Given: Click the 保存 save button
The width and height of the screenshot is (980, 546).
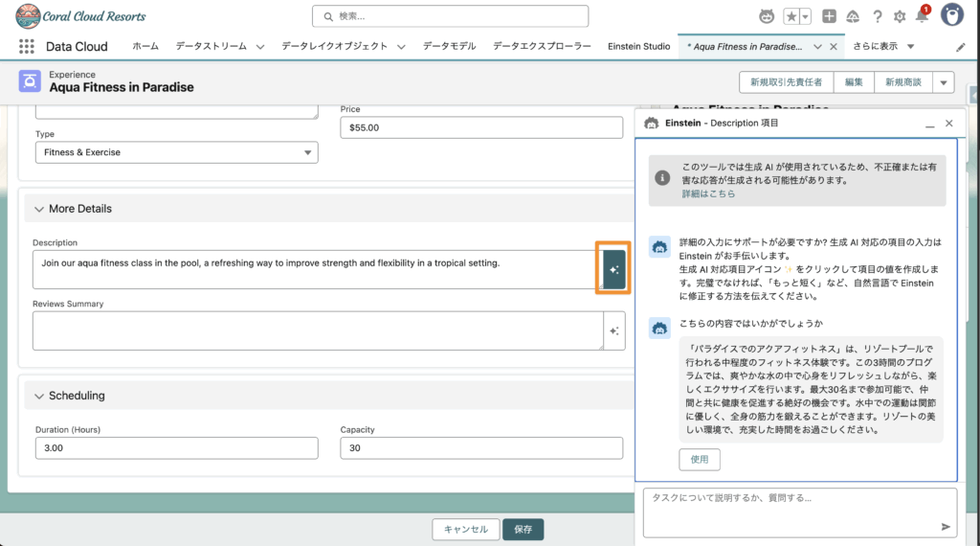Looking at the screenshot, I should (523, 529).
